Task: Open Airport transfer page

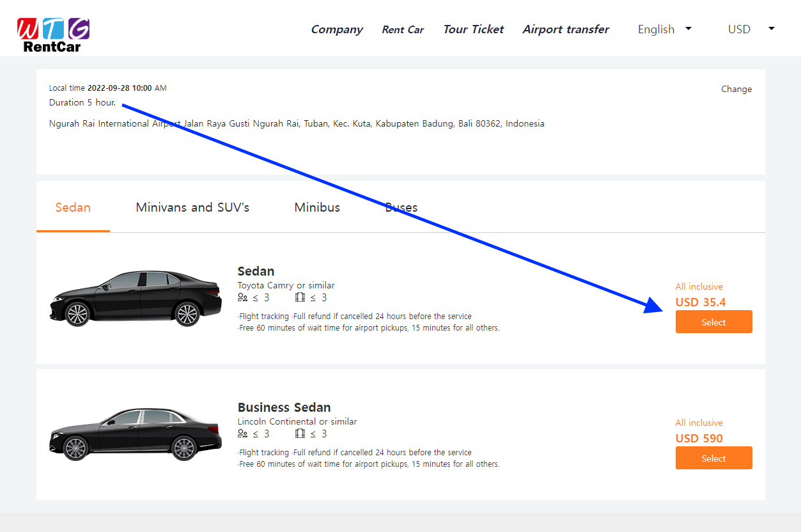Action: click(566, 29)
